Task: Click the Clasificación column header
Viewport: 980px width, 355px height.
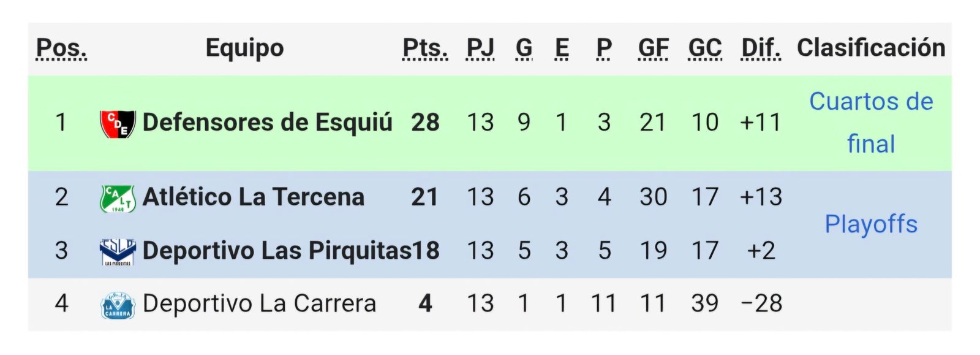Action: pos(870,48)
